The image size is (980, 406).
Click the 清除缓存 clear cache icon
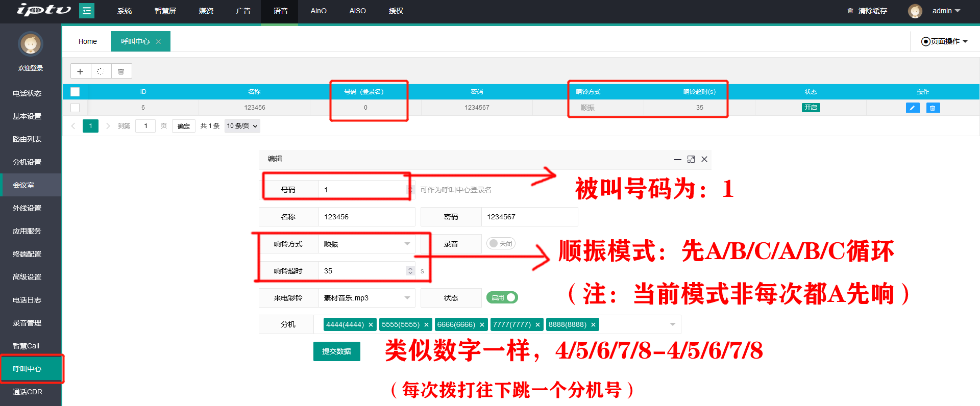[x=850, y=11]
